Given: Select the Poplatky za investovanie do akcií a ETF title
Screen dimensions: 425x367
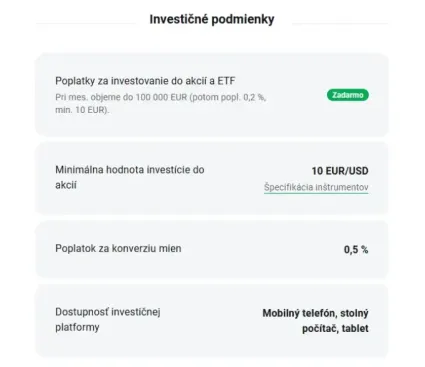Looking at the screenshot, I should [145, 81].
